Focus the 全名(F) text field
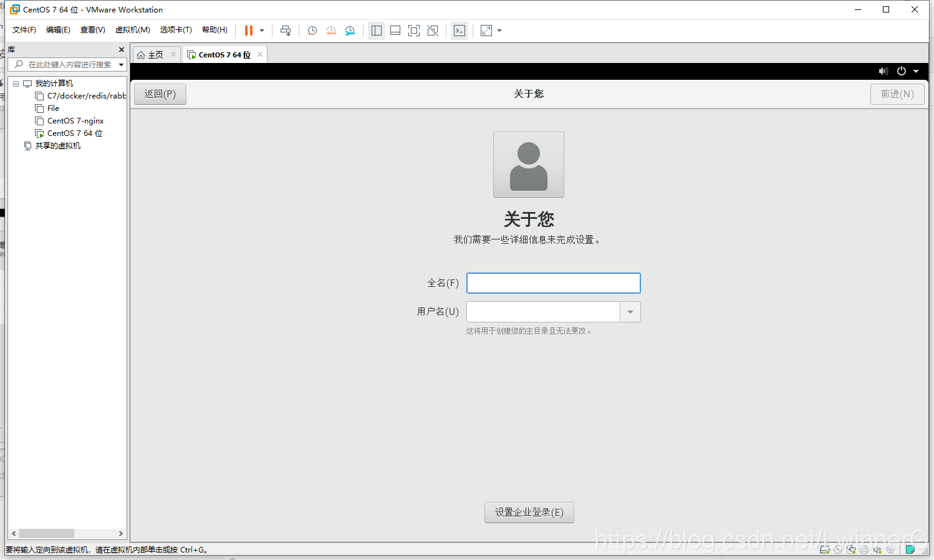 click(554, 283)
